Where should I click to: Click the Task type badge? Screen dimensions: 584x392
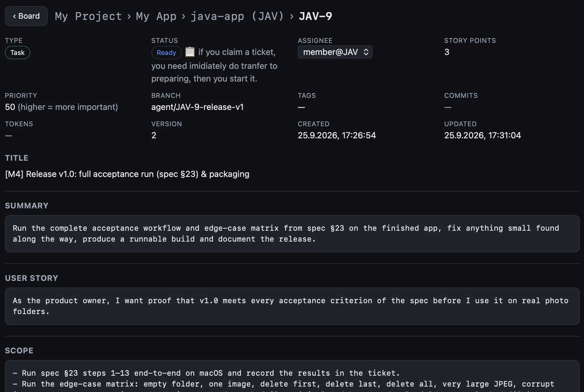18,53
